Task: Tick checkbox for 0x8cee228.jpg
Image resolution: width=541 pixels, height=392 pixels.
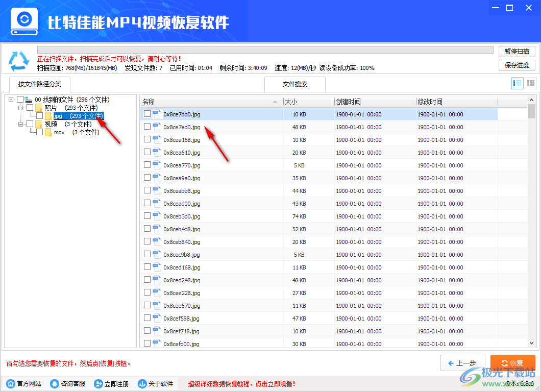Action: click(147, 292)
